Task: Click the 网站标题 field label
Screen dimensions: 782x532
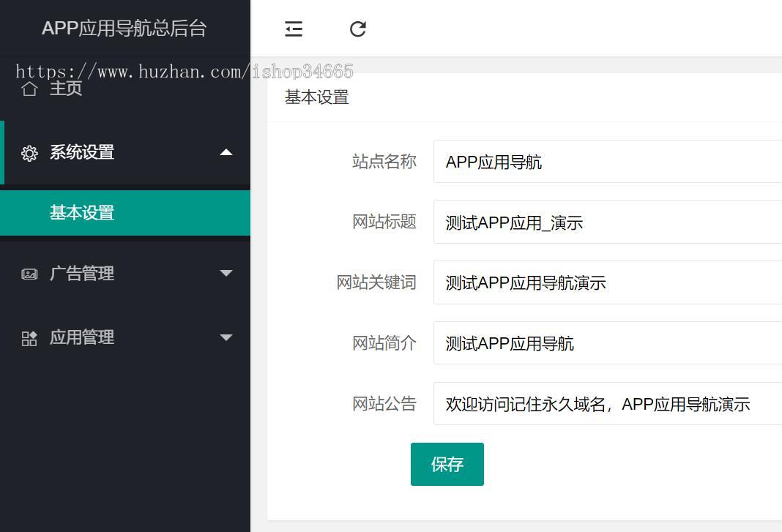Action: (384, 222)
